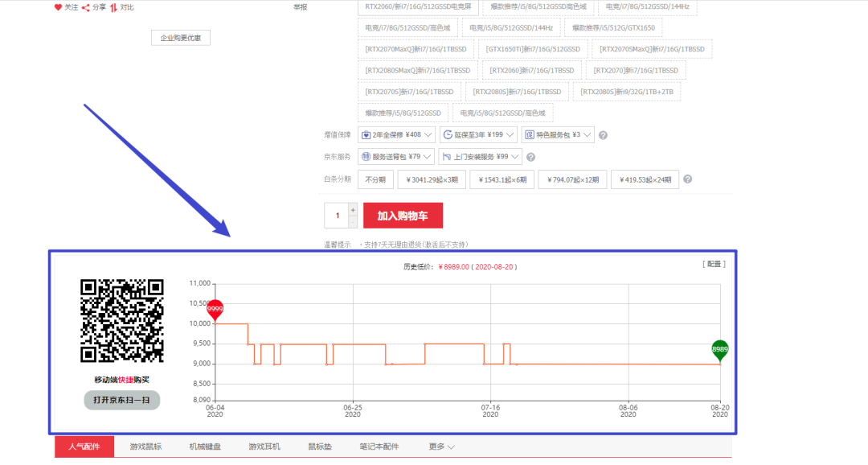This screenshot has height=465, width=868.
Task: Click the 历史低价 ¥8989.00 text
Action: pyautogui.click(x=460, y=266)
